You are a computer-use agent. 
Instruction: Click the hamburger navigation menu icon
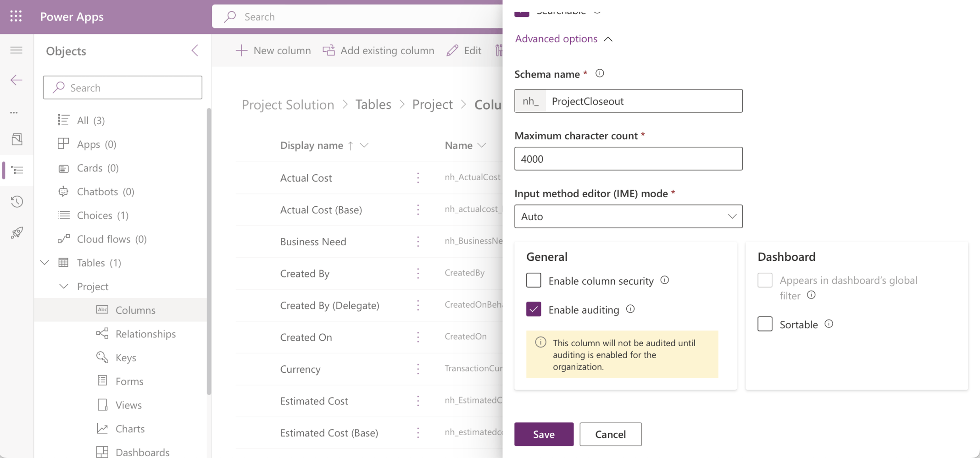(x=17, y=50)
